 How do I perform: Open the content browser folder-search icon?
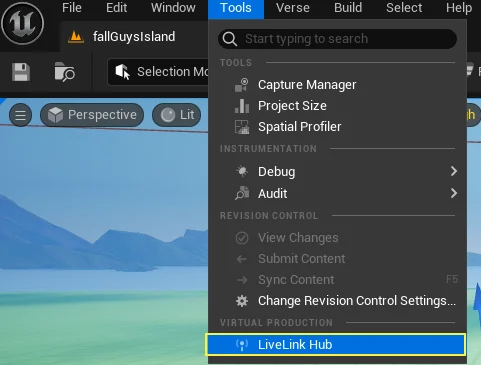point(65,72)
